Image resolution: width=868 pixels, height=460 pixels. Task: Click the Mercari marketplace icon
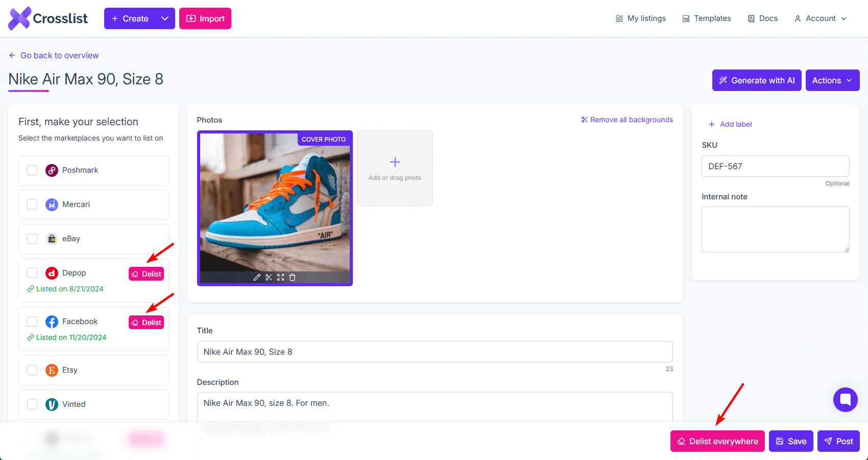click(x=52, y=204)
